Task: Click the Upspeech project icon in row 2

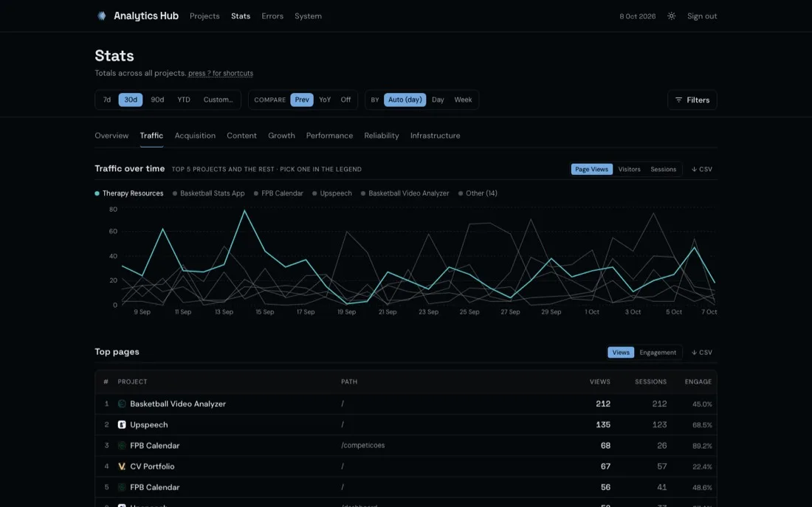Action: 122,424
